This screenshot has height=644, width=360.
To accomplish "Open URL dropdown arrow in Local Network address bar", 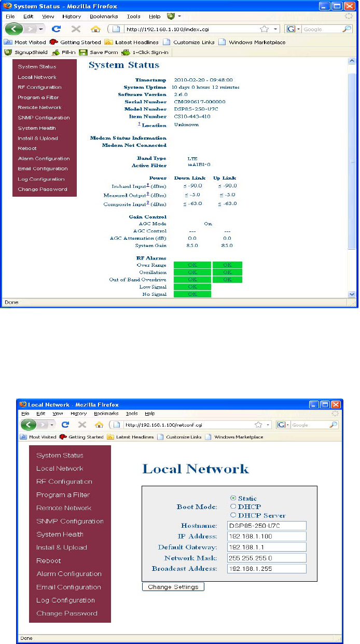I will tap(268, 425).
